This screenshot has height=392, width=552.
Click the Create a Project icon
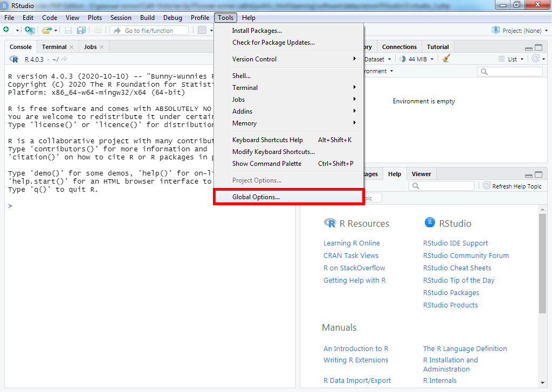point(29,31)
